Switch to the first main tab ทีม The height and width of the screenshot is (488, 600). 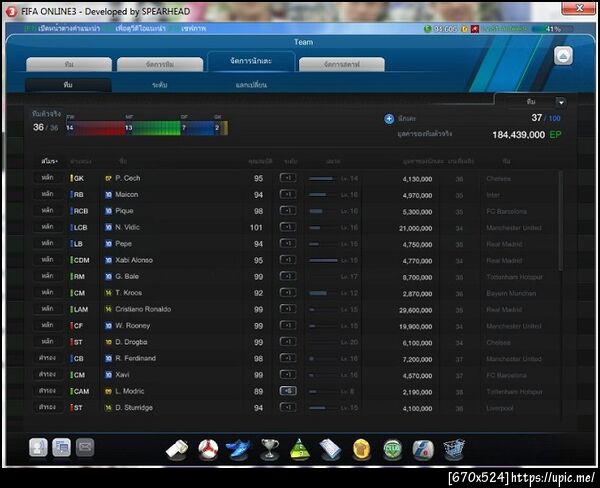(x=69, y=64)
